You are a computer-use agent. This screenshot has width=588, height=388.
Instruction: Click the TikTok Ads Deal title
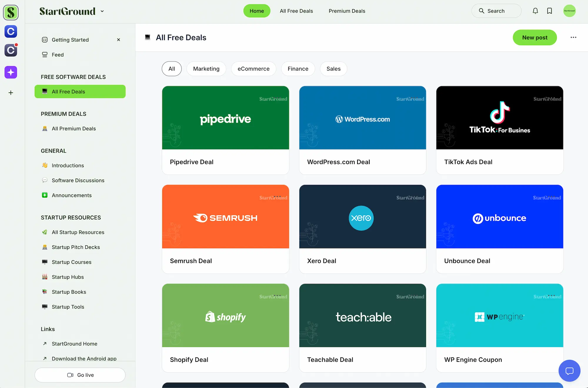click(x=468, y=162)
